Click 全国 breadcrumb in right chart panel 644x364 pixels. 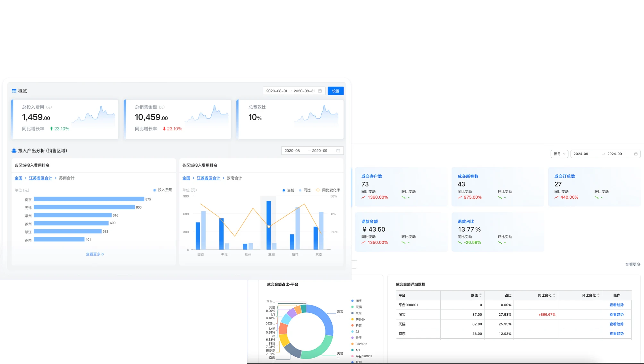point(186,178)
